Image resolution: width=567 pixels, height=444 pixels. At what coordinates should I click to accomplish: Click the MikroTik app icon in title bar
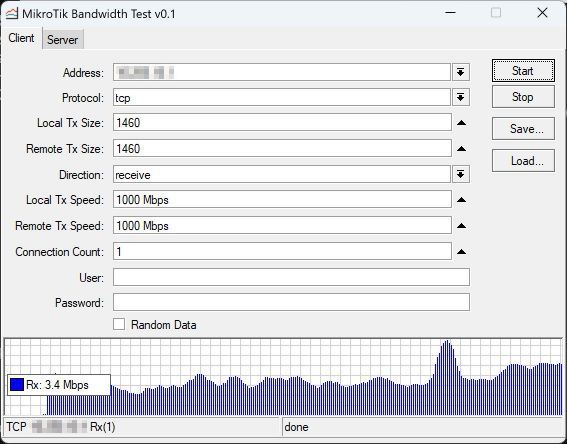12,14
